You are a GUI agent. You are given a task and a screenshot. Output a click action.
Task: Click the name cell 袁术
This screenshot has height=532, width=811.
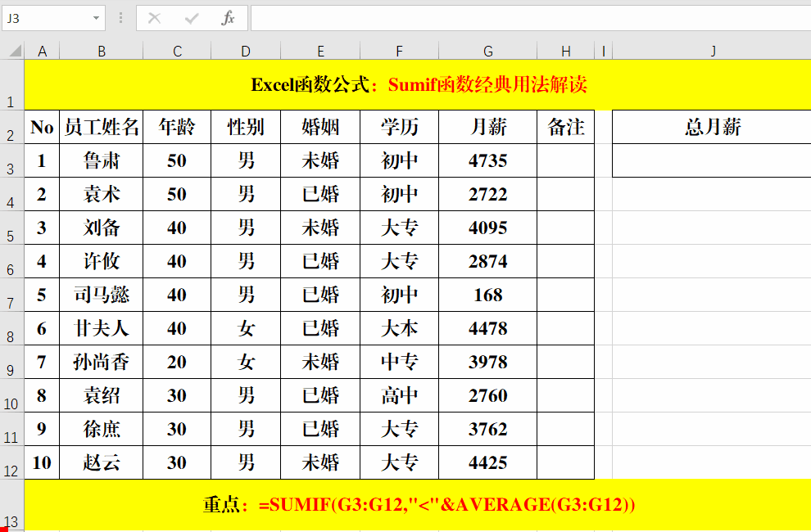[x=102, y=195]
